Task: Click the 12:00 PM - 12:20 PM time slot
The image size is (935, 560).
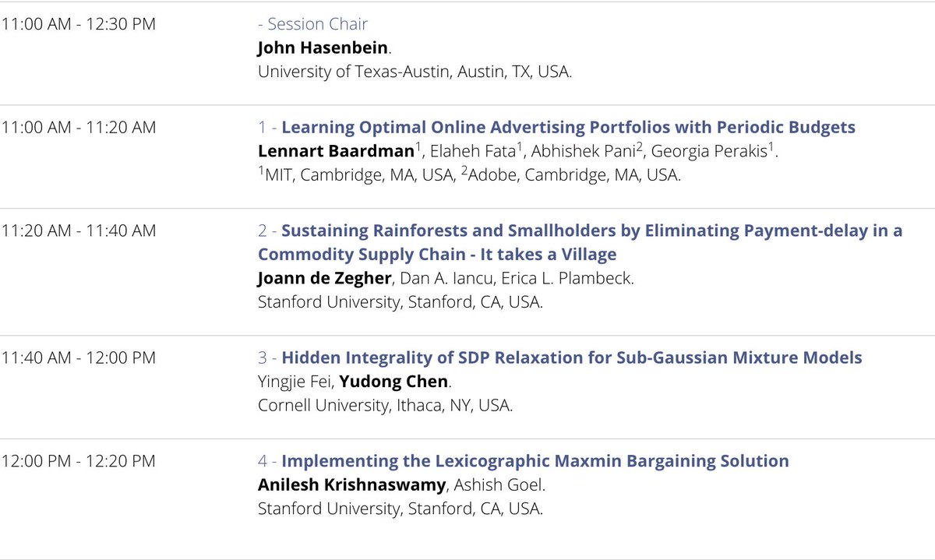Action: tap(78, 460)
